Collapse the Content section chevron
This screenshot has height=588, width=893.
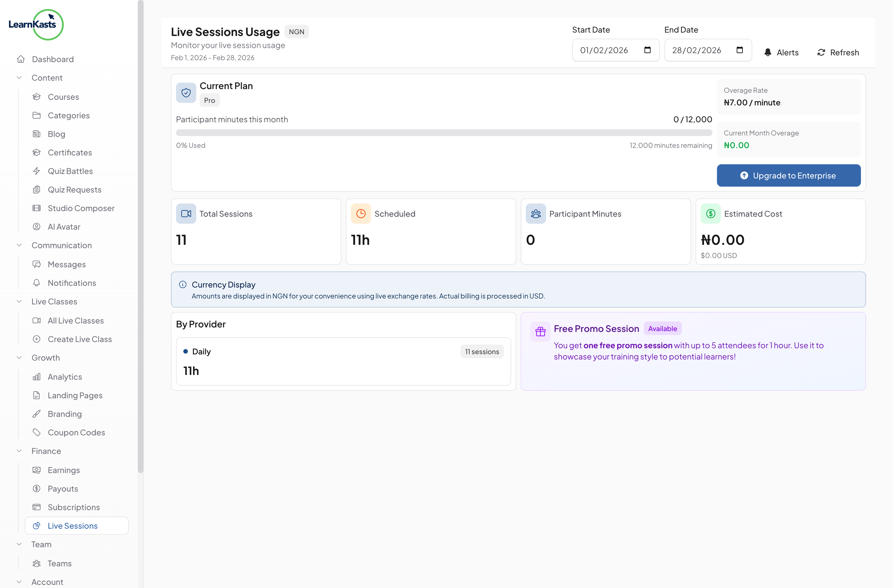point(19,78)
